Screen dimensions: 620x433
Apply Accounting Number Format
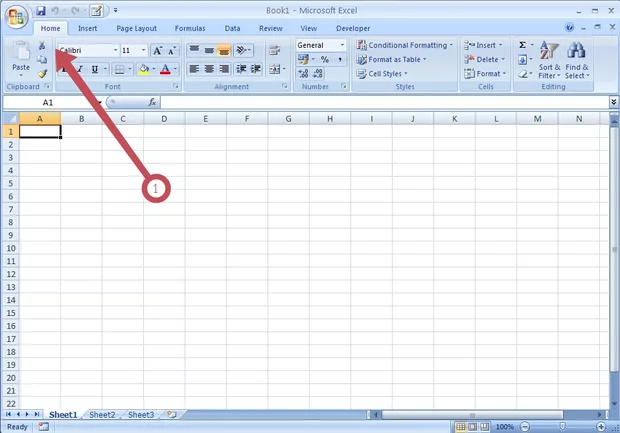[303, 60]
